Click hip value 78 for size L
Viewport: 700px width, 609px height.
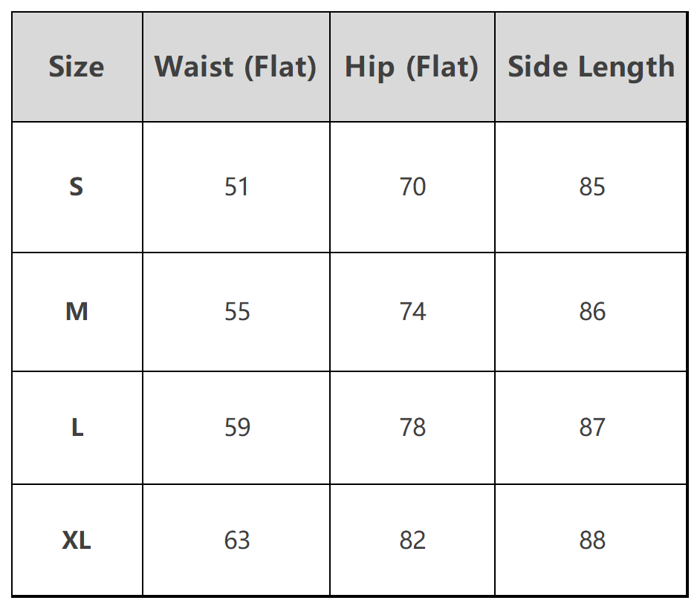pyautogui.click(x=412, y=427)
